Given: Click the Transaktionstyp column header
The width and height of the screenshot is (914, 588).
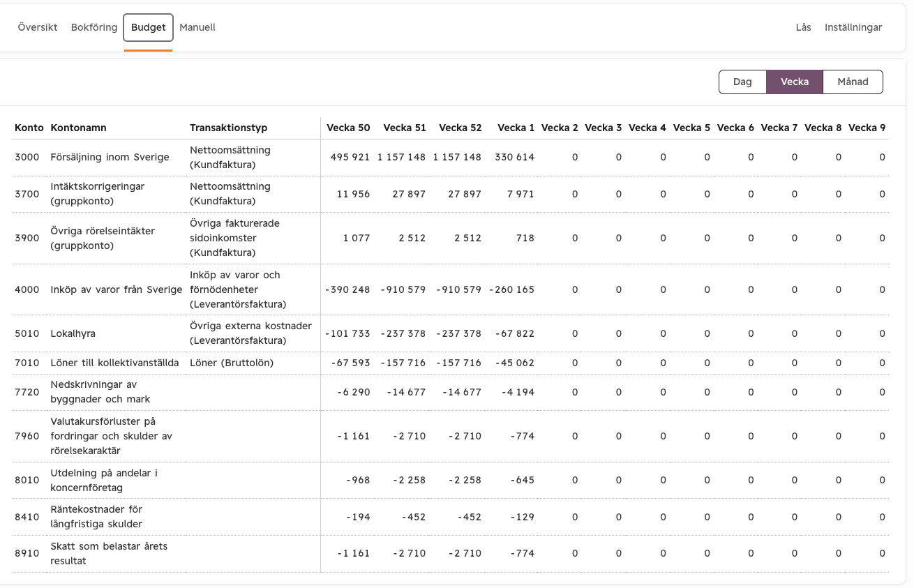Looking at the screenshot, I should (229, 128).
